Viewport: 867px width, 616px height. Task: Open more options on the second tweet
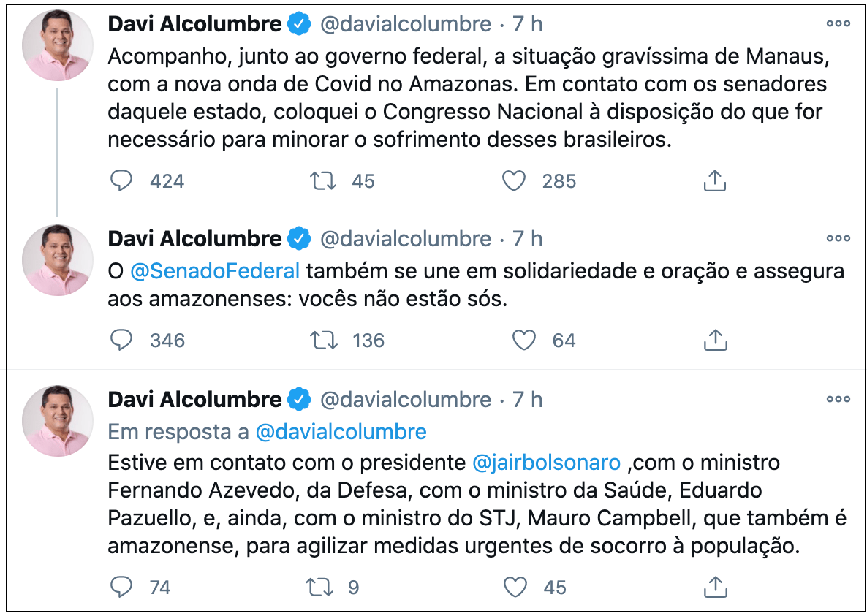[838, 238]
